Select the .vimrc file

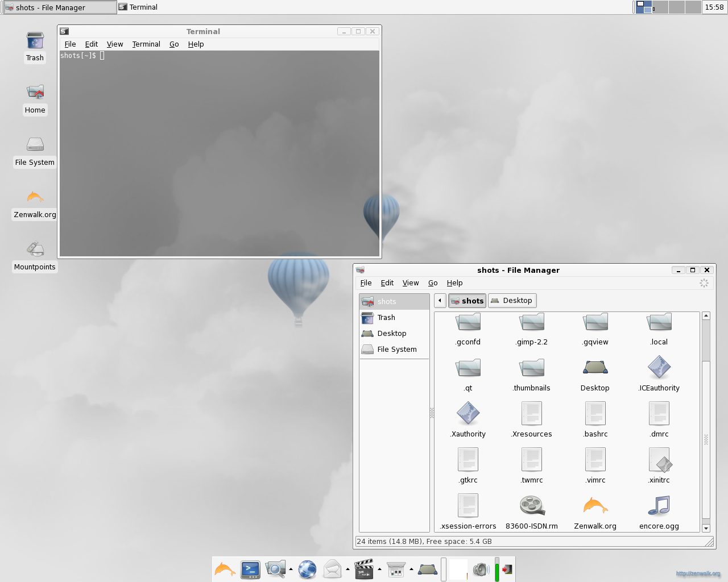(595, 460)
